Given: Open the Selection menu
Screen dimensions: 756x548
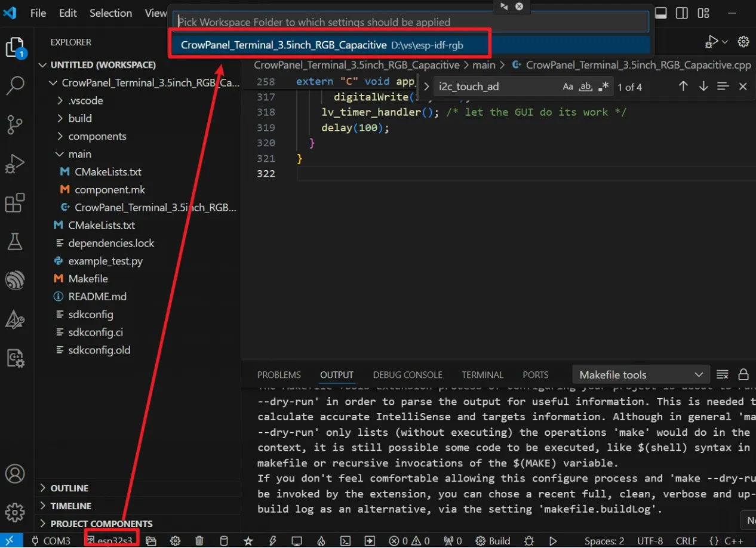Looking at the screenshot, I should [110, 13].
